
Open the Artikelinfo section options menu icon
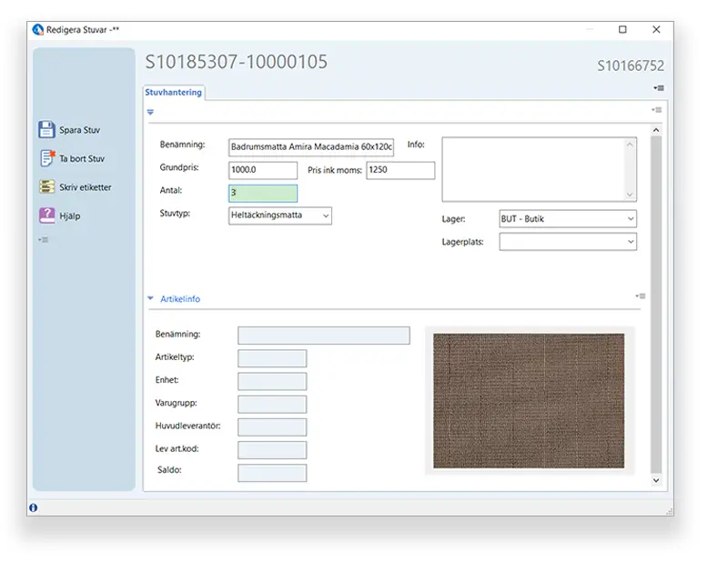click(642, 296)
